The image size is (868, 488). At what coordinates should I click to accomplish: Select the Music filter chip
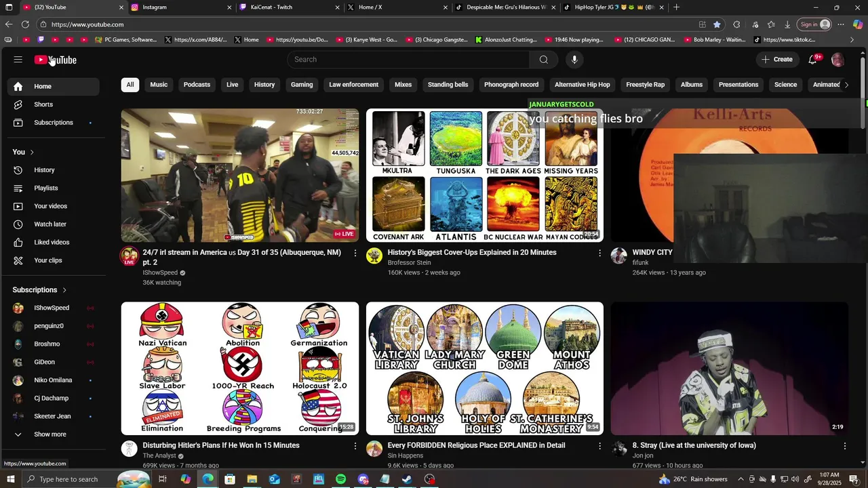point(159,85)
